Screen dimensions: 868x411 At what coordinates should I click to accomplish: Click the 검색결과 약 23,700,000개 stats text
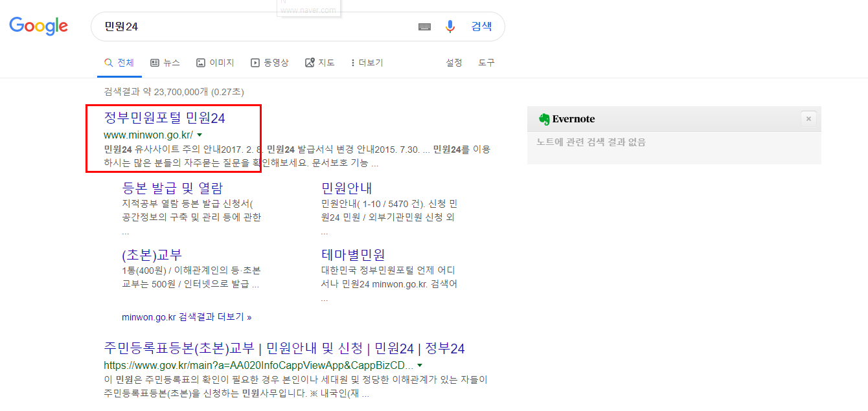174,92
